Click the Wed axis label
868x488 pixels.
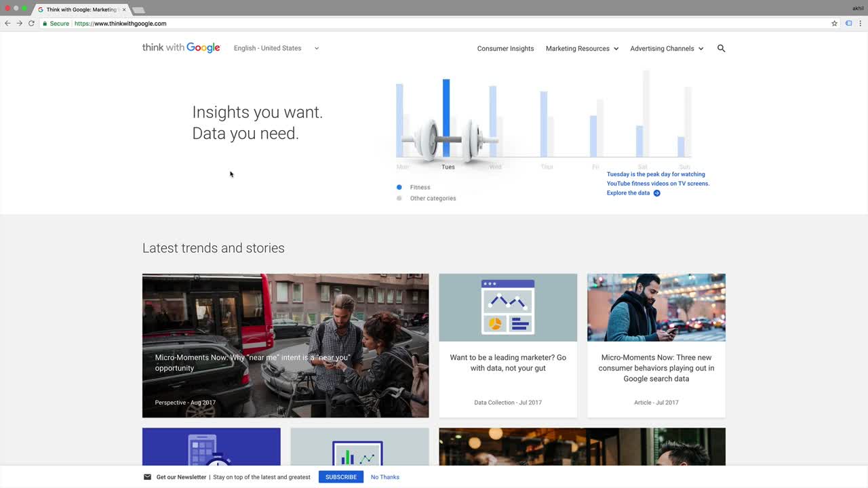495,167
